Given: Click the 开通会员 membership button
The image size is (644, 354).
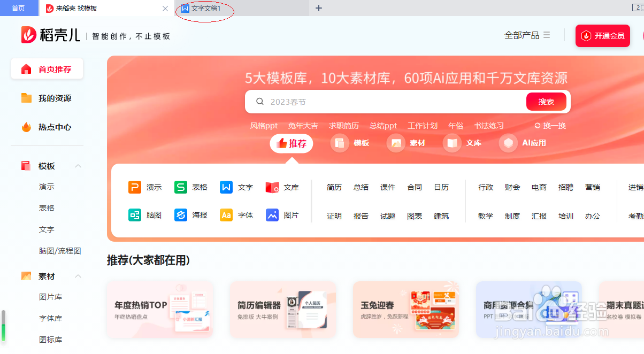Looking at the screenshot, I should click(602, 36).
